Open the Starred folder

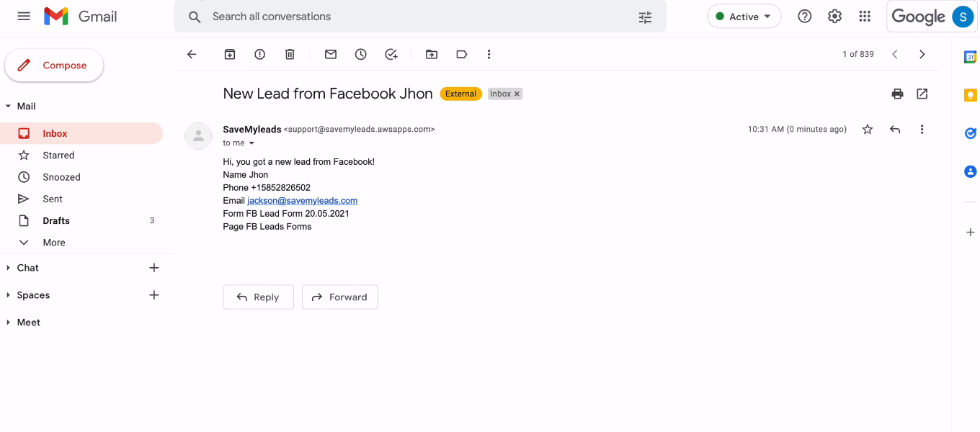[x=81, y=156]
